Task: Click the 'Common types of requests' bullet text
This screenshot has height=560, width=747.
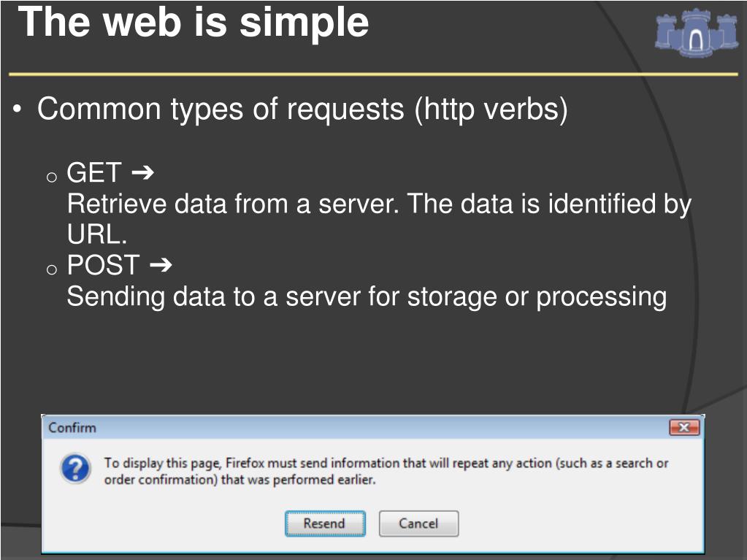Action: point(302,110)
